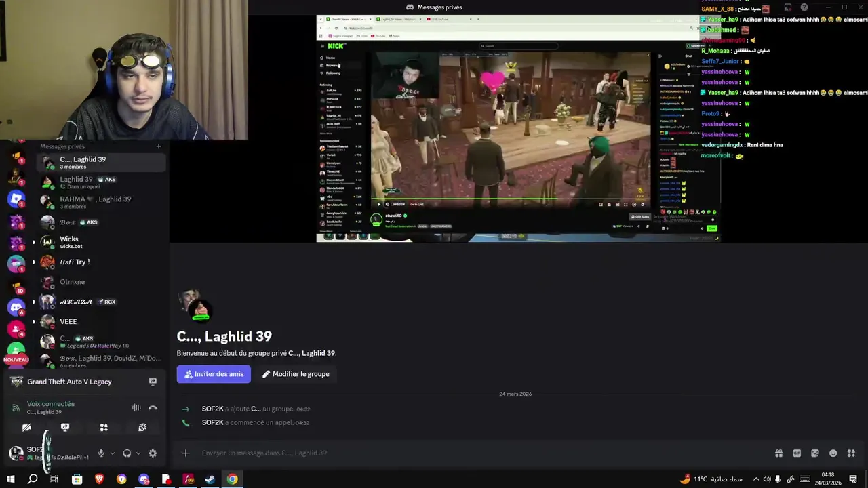868x488 pixels.
Task: Open the Legends Dz RolePlay user DM row
Action: 102,342
